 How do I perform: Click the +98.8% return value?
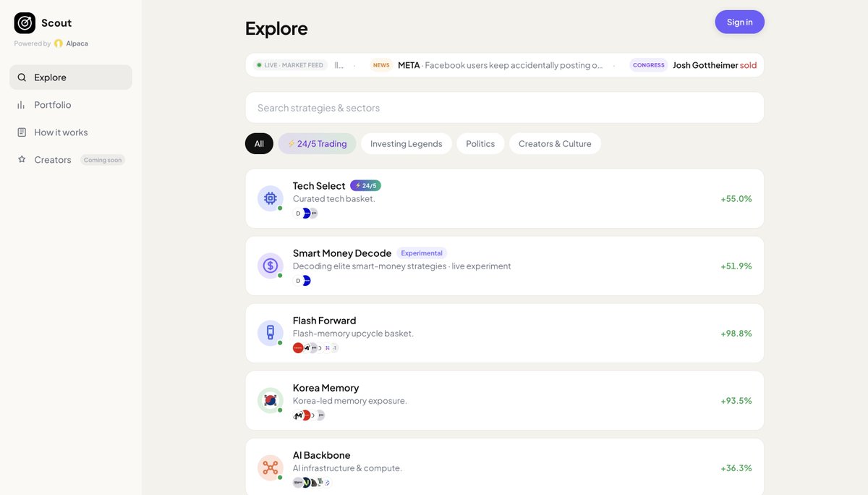tap(736, 333)
